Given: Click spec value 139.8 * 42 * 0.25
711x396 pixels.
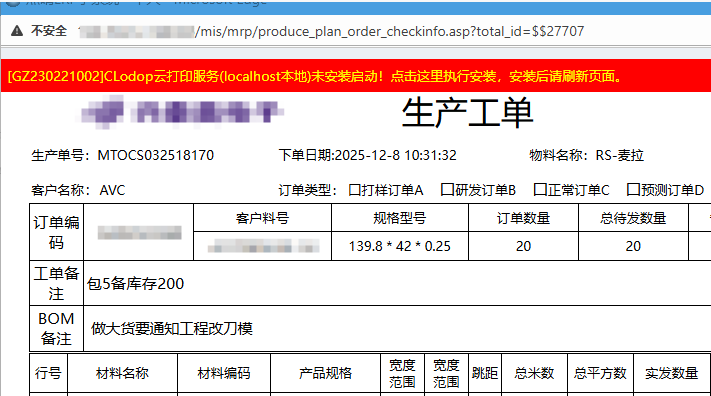Looking at the screenshot, I should [x=399, y=246].
